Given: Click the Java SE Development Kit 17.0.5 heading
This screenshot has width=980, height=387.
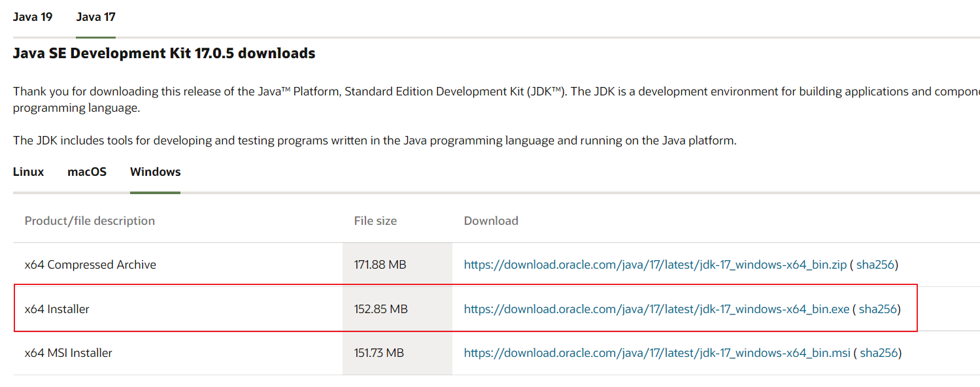Looking at the screenshot, I should 164,54.
